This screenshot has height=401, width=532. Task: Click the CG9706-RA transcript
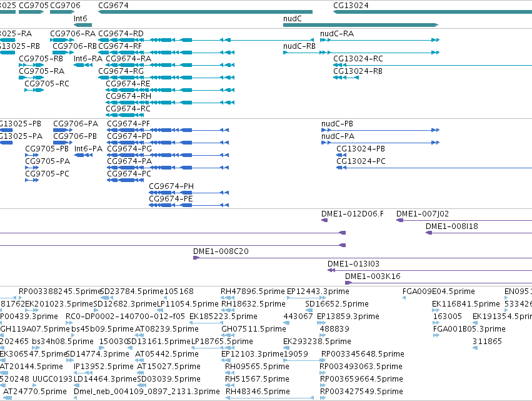coord(73,34)
